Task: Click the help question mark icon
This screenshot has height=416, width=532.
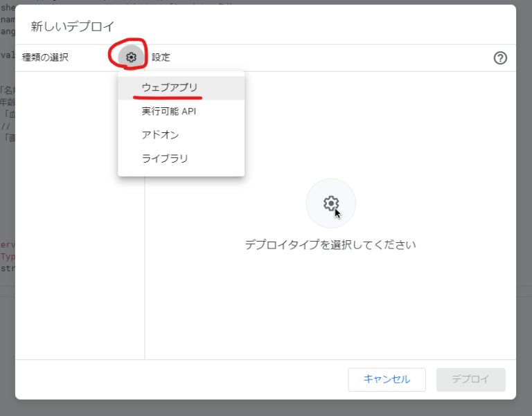Action: click(x=500, y=58)
